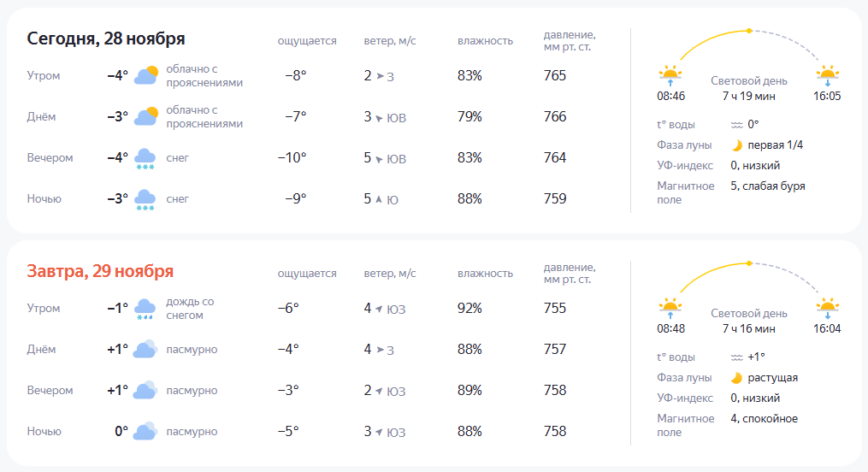
Task: Click tomorrow's daytime west wind arrow
Action: pos(379,350)
